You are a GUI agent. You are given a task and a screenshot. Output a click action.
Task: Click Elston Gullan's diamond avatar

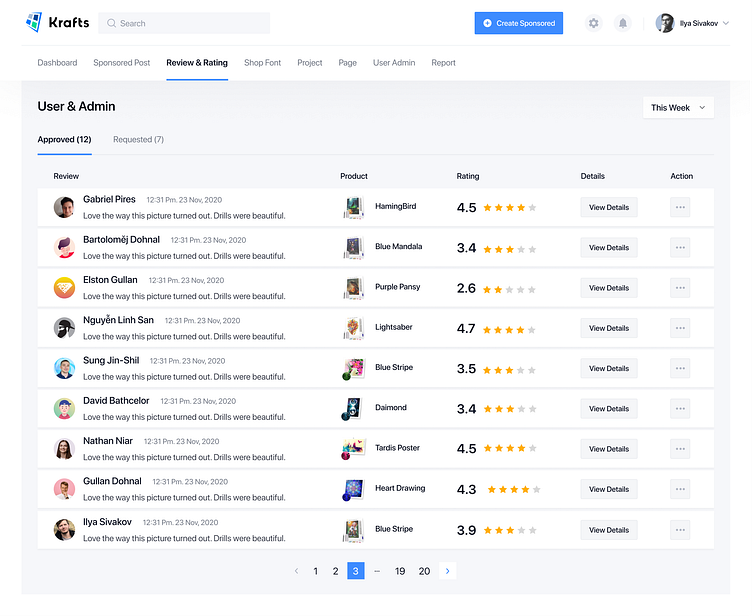64,288
